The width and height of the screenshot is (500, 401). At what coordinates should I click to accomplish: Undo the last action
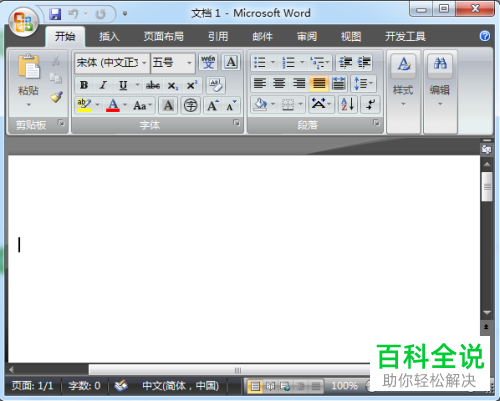[x=73, y=14]
